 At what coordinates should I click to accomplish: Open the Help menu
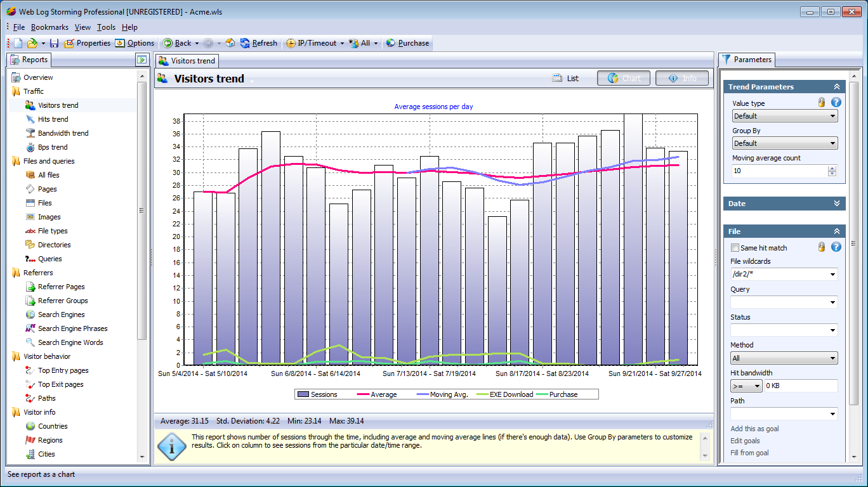tap(129, 27)
